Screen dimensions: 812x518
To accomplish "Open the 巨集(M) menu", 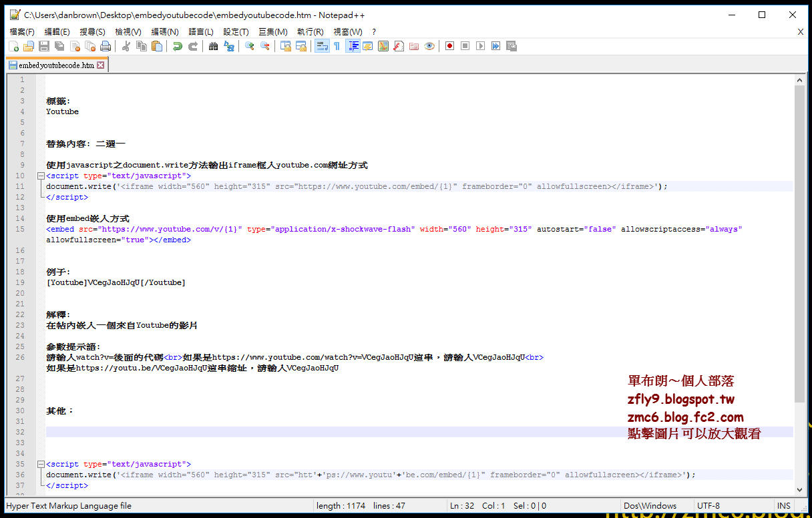I will click(x=273, y=31).
